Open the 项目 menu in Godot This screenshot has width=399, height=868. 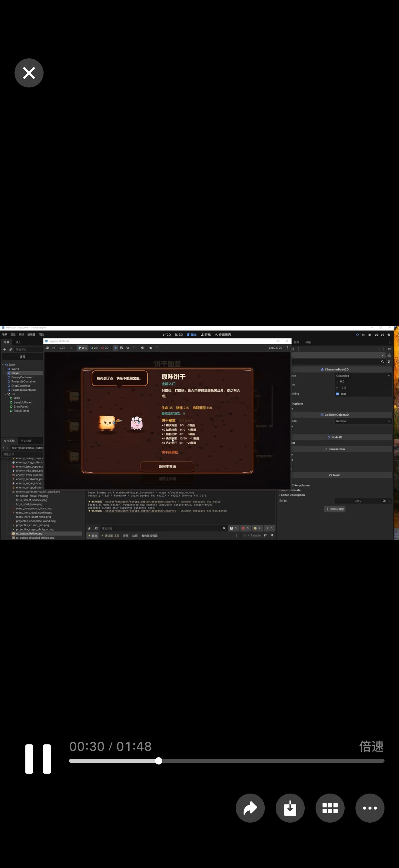(x=13, y=335)
